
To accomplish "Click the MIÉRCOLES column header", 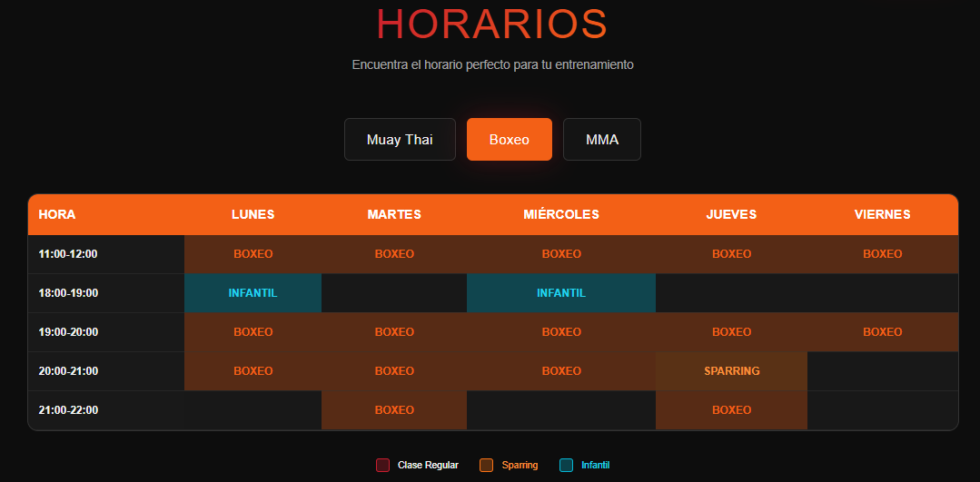I will [561, 215].
